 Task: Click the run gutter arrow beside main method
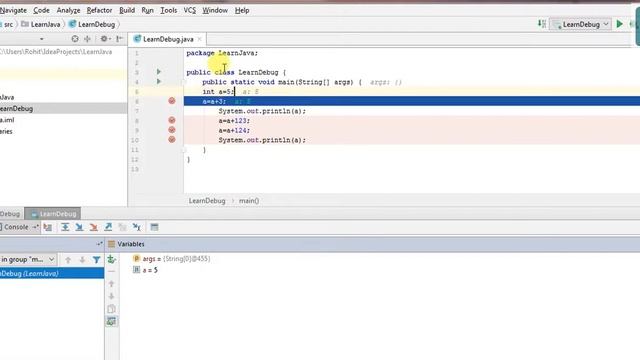[x=159, y=82]
